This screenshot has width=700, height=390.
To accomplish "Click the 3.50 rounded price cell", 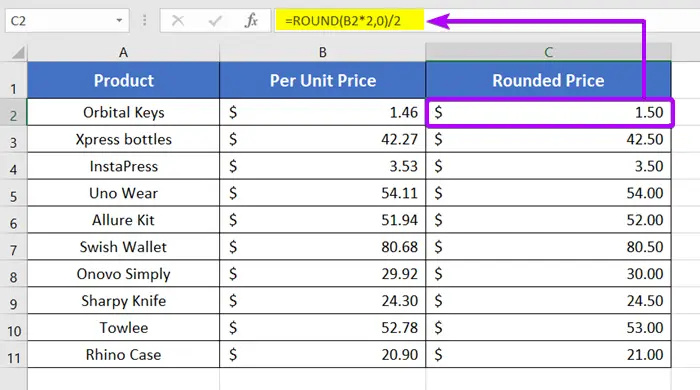I will [x=548, y=166].
